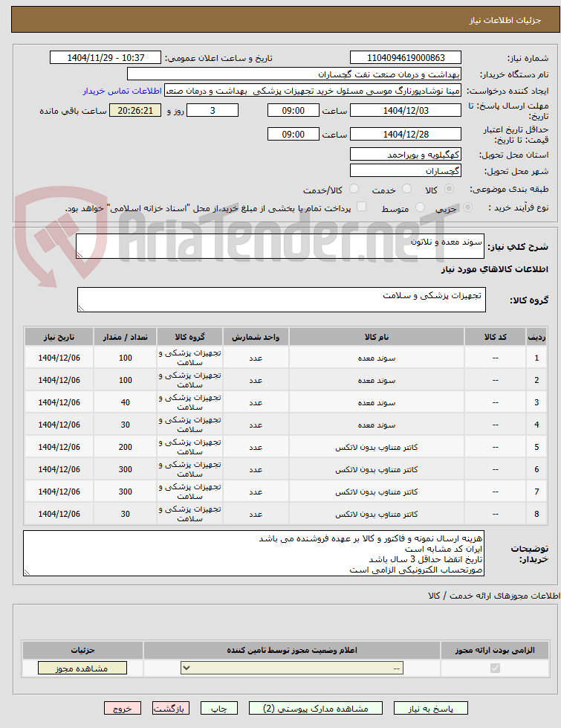Viewport: 561px width, 728px height.
Task: Click کاتتر متناوب بدون لاتکس in row 8
Action: (376, 514)
